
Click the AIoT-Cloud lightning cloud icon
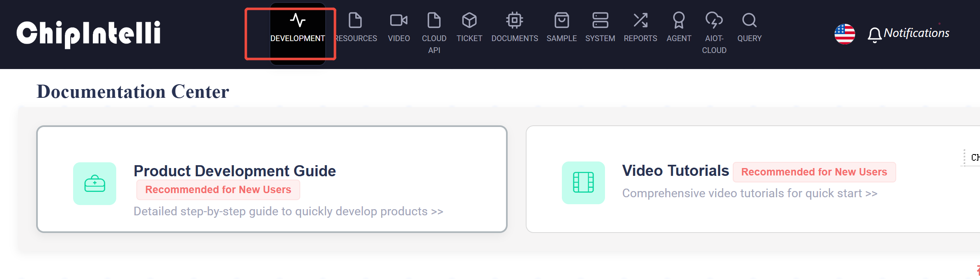click(x=714, y=20)
